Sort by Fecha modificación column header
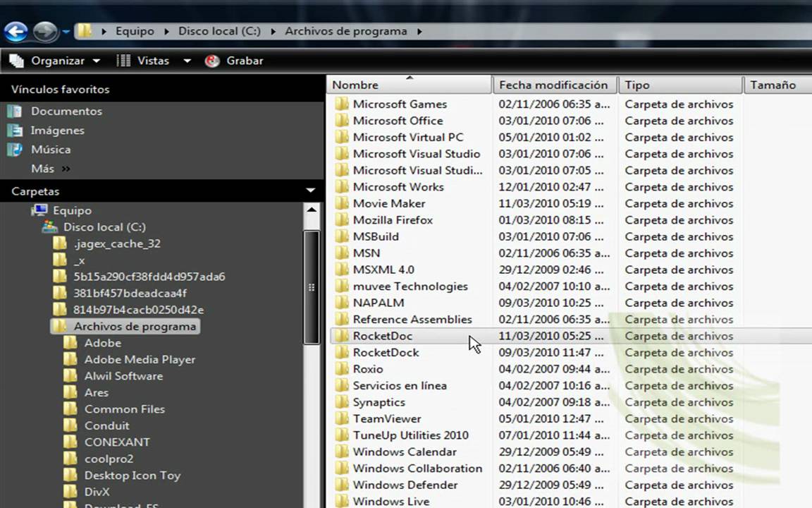Image resolution: width=812 pixels, height=508 pixels. [555, 85]
